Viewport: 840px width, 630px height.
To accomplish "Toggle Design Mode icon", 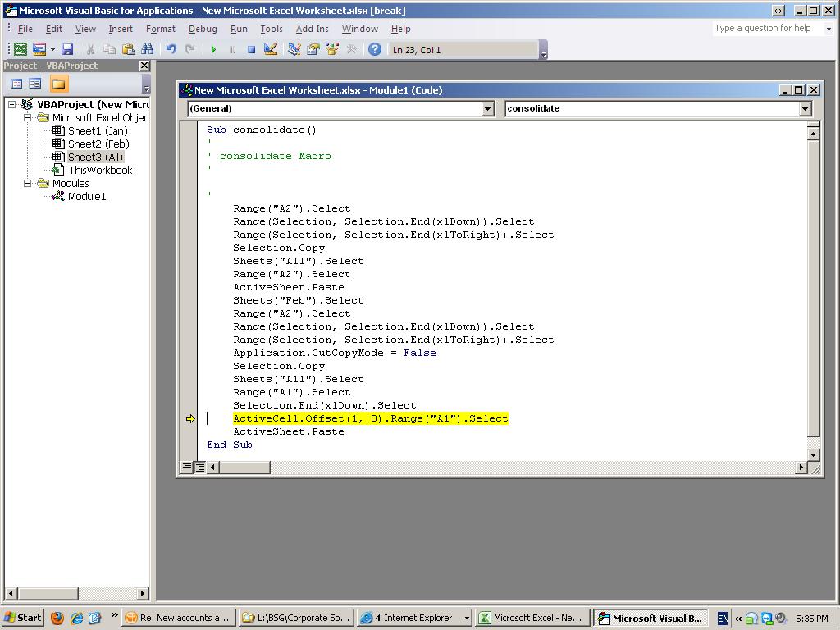I will tap(271, 49).
